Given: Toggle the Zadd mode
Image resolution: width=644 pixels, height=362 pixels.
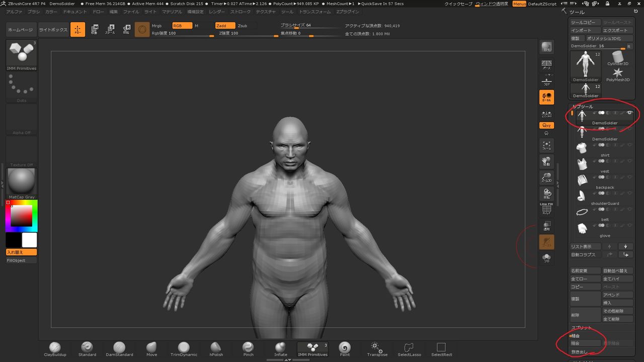Looking at the screenshot, I should click(x=224, y=26).
